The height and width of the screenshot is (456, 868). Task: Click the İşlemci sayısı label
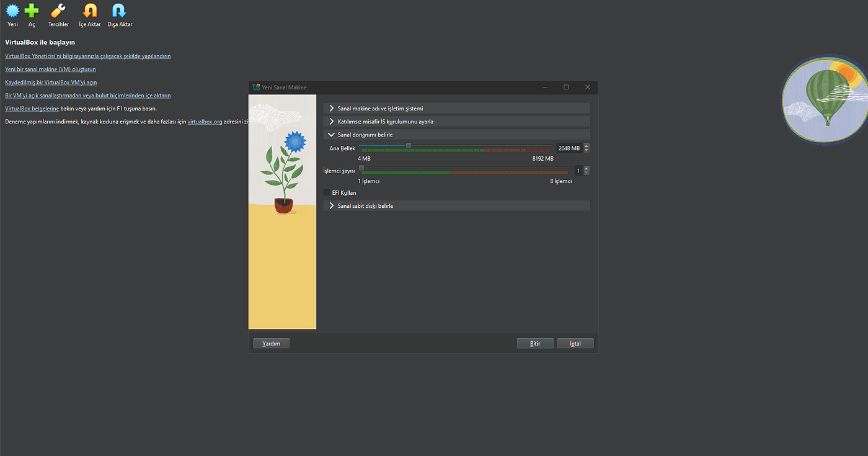click(339, 171)
